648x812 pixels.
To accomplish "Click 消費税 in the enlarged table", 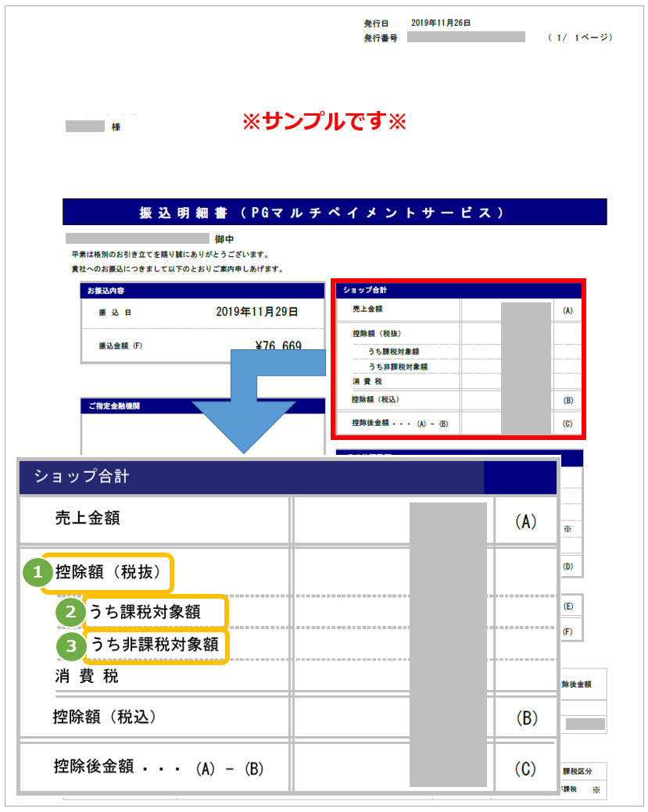I will pos(87,676).
